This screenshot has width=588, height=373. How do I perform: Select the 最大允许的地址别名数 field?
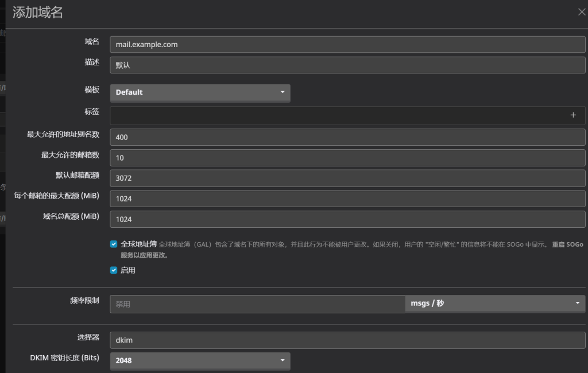coord(347,137)
